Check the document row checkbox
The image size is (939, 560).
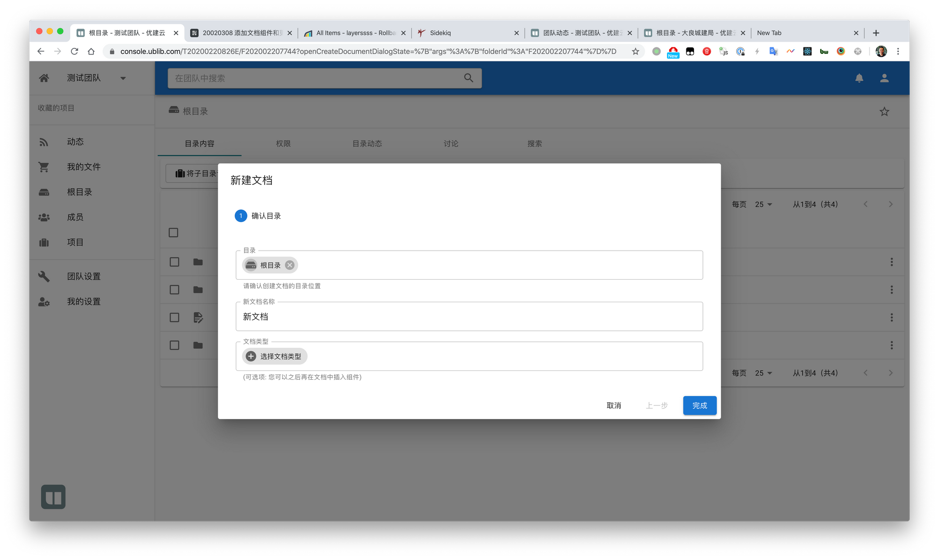(174, 317)
